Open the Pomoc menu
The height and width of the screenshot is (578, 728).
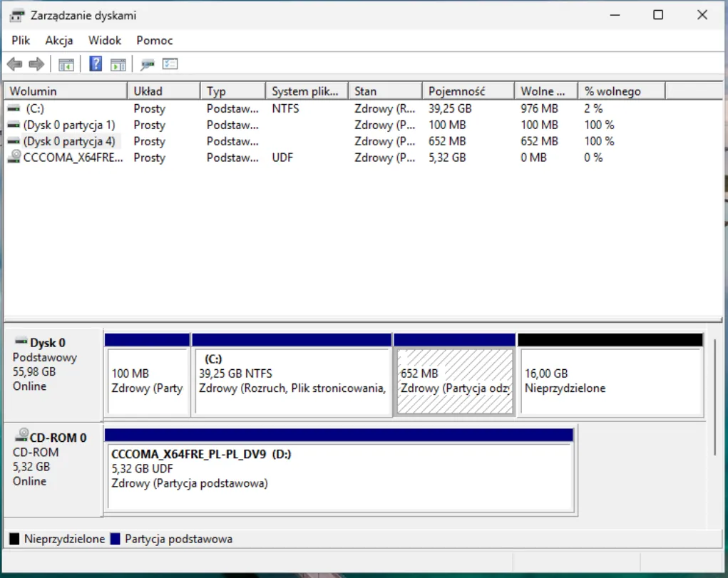point(155,41)
